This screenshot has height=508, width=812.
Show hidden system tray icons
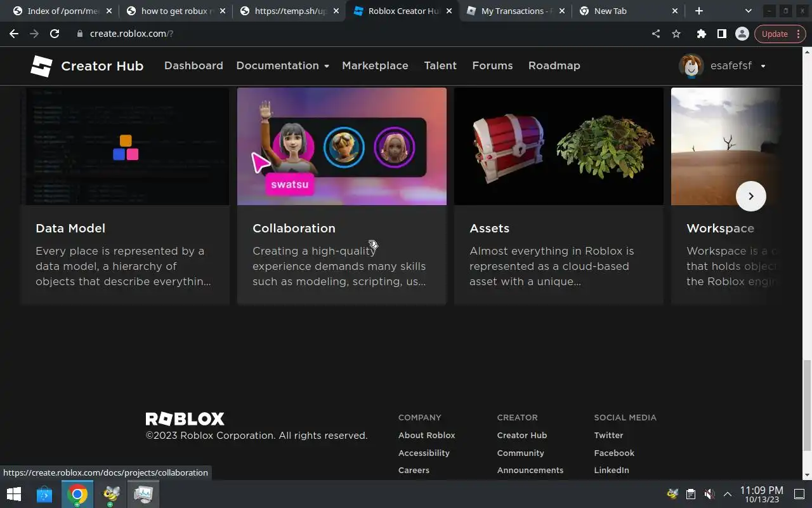[x=727, y=493]
